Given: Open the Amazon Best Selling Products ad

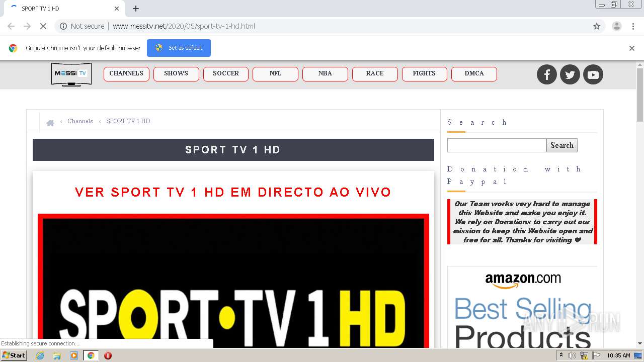Looking at the screenshot, I should point(522,307).
